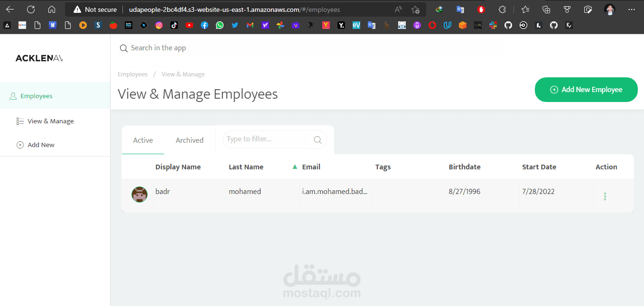Click the View & Manage list icon
The width and height of the screenshot is (644, 306).
pos(20,121)
